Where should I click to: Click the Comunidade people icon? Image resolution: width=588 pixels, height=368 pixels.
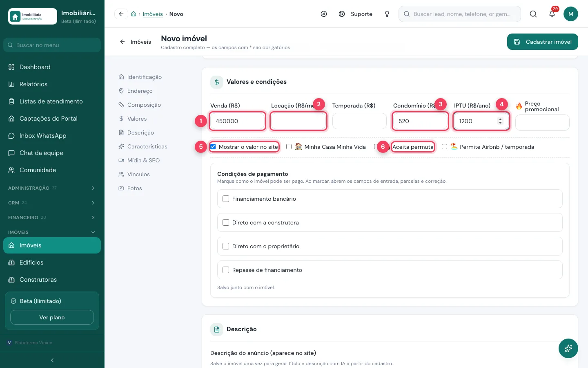[11, 170]
